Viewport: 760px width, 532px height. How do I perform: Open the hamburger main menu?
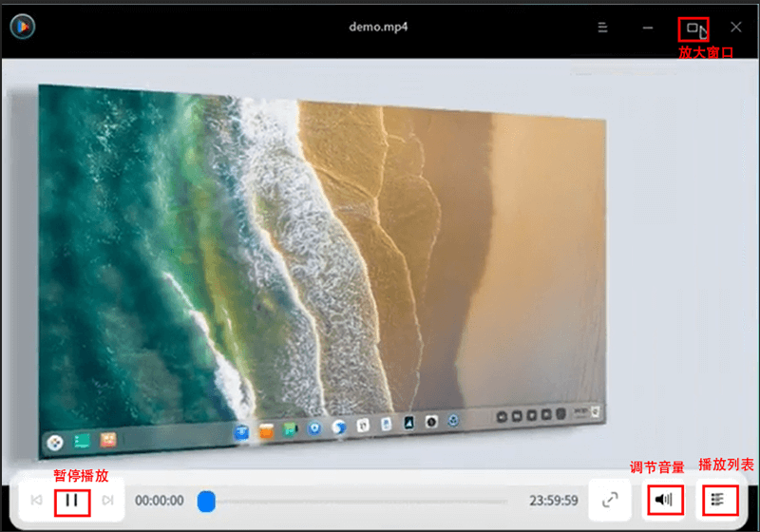point(602,28)
